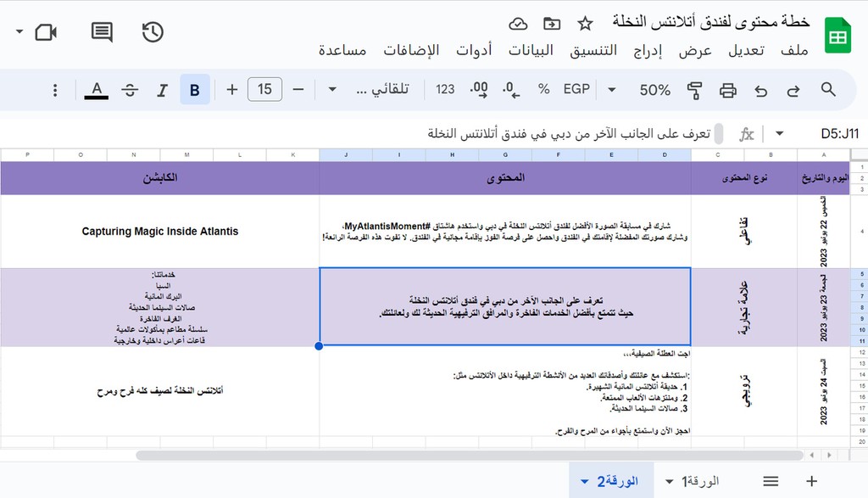This screenshot has height=498, width=868.
Task: Select the خدماتنا services list cell
Action: tap(159, 307)
